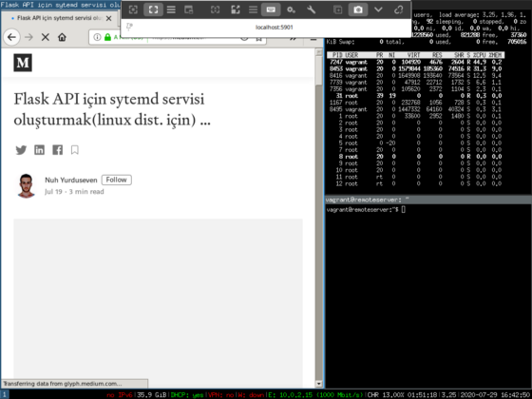Click the browser vertical scrollbar thumb
532x399 pixels.
coord(318,70)
